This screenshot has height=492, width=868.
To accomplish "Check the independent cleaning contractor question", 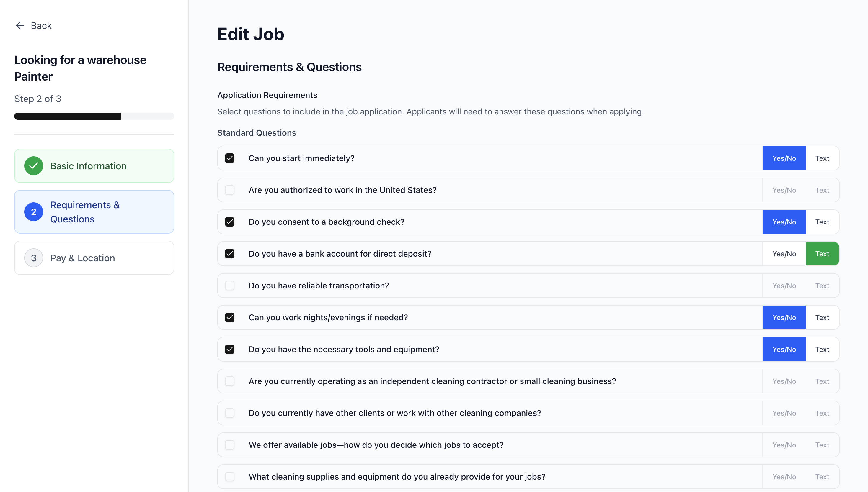I will pos(230,381).
